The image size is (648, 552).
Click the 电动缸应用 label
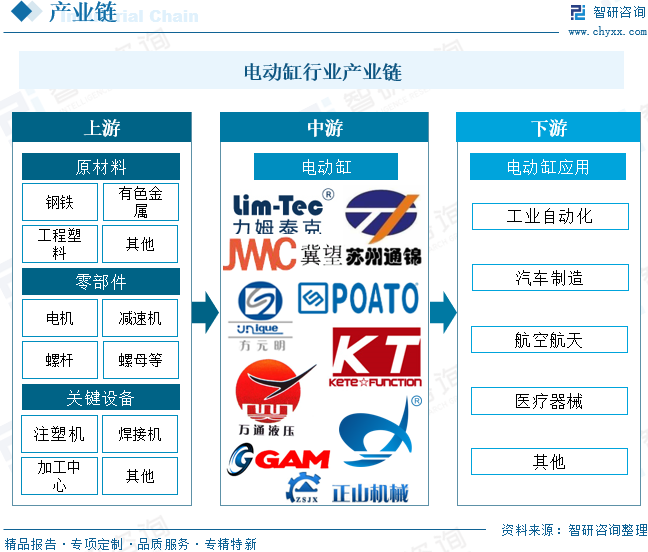548,167
